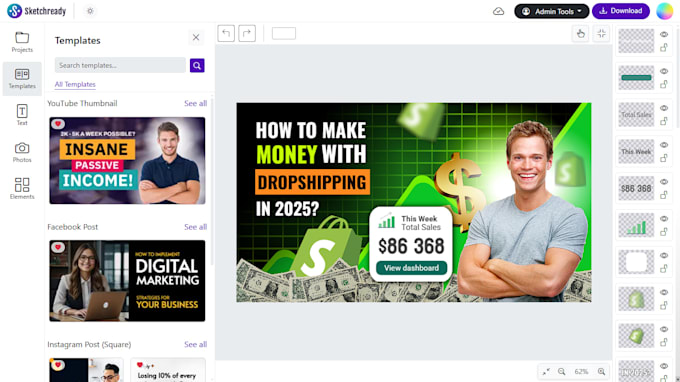Viewport: 680px width, 382px height.
Task: Close the Templates panel
Action: 196,38
